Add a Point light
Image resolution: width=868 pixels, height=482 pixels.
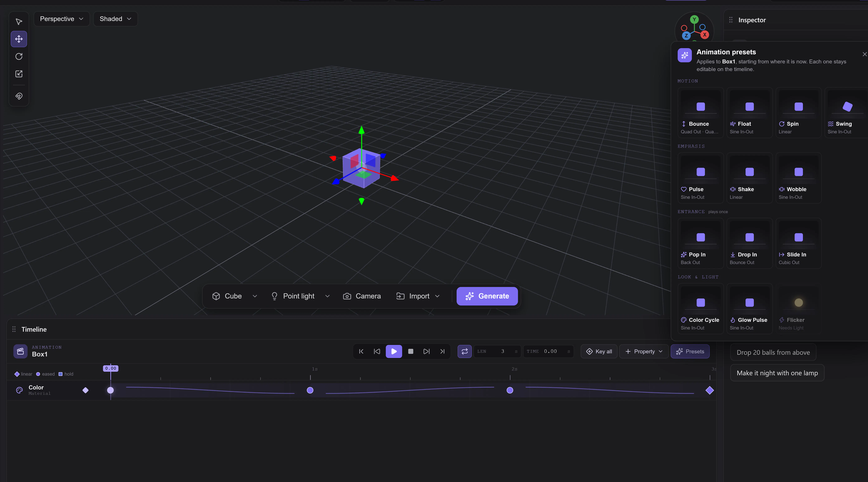(293, 296)
